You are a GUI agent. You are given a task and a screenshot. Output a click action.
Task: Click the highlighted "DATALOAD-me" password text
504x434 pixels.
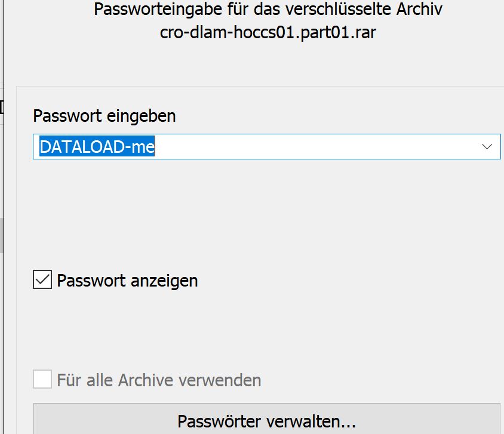(97, 147)
